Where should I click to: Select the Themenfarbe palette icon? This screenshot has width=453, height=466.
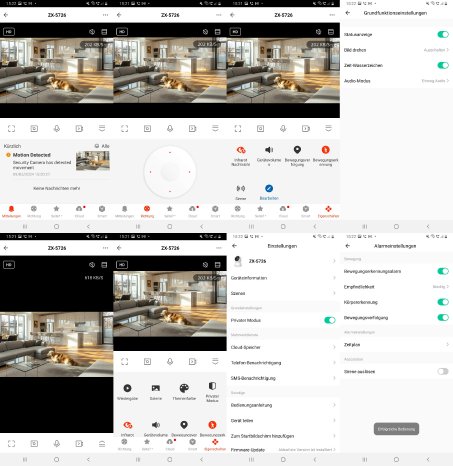[184, 388]
